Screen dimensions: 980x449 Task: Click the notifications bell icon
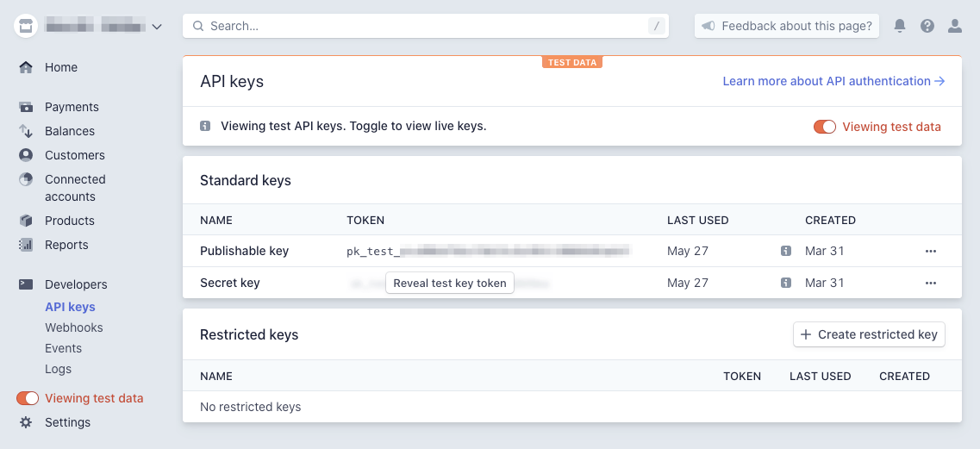click(900, 26)
